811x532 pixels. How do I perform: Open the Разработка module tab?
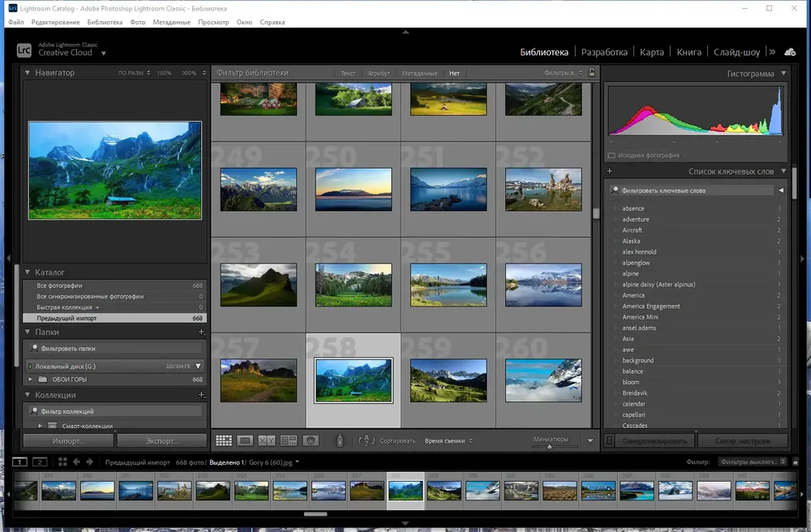coord(604,52)
